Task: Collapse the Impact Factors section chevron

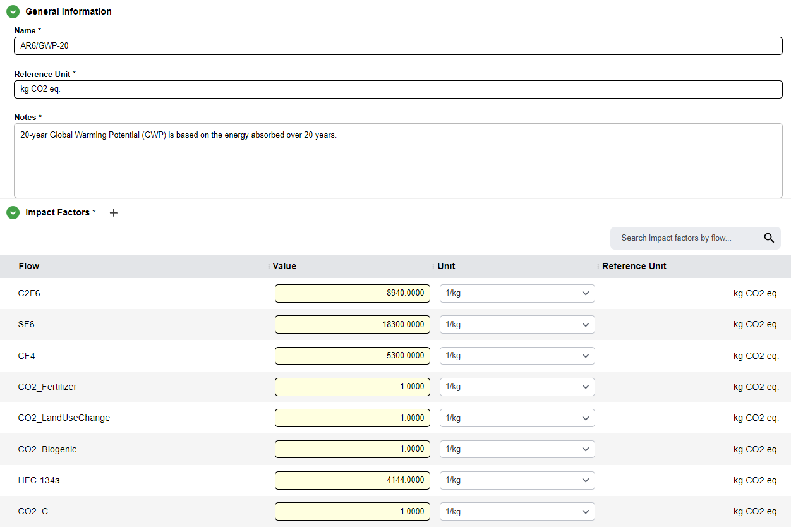Action: [13, 213]
